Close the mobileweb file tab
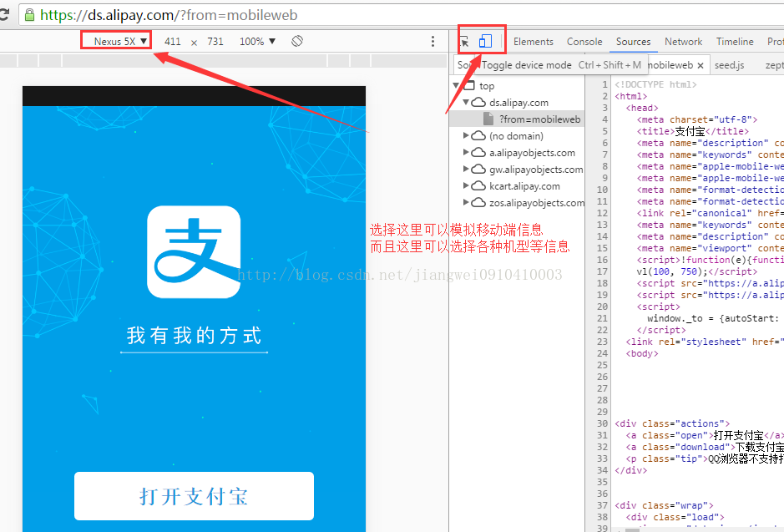Image resolution: width=784 pixels, height=532 pixels. tap(701, 65)
